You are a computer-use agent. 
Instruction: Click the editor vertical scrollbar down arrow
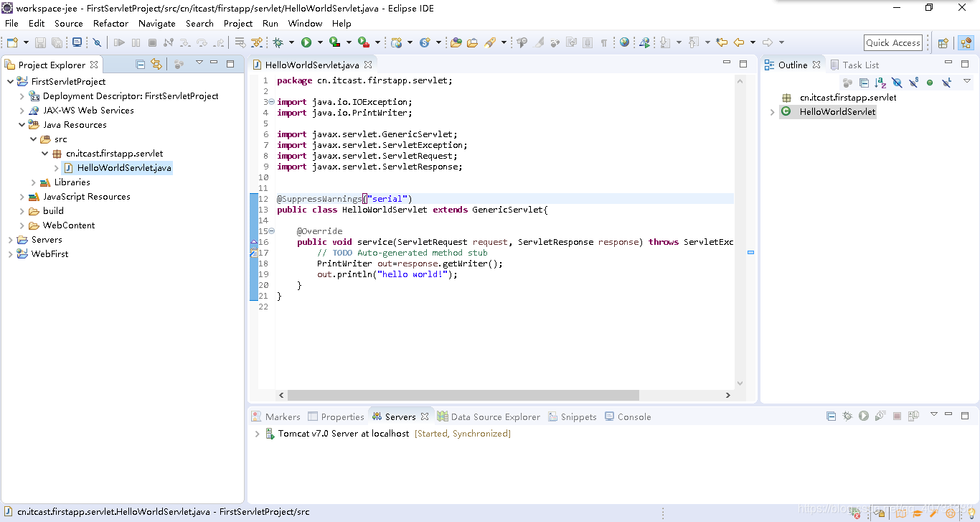(x=740, y=383)
